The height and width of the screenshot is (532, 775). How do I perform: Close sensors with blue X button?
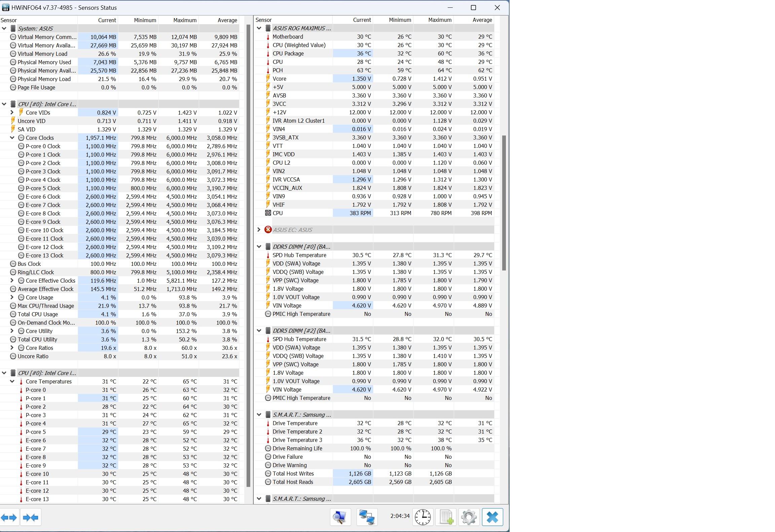point(492,517)
